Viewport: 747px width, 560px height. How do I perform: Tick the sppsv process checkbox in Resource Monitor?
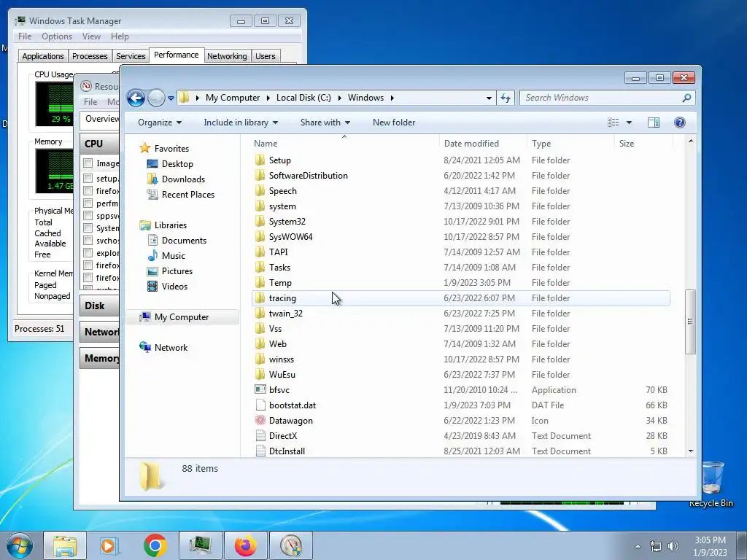[x=88, y=216]
